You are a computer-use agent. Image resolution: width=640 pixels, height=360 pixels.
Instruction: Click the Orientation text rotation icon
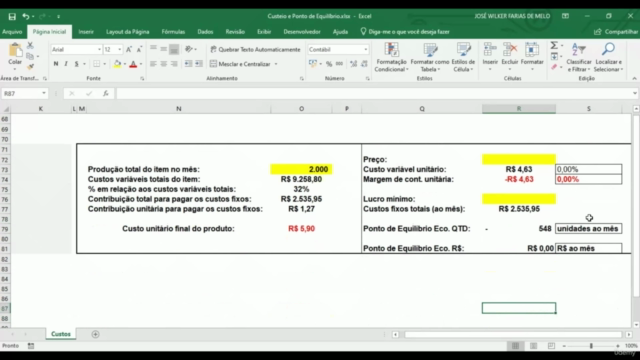[189, 49]
